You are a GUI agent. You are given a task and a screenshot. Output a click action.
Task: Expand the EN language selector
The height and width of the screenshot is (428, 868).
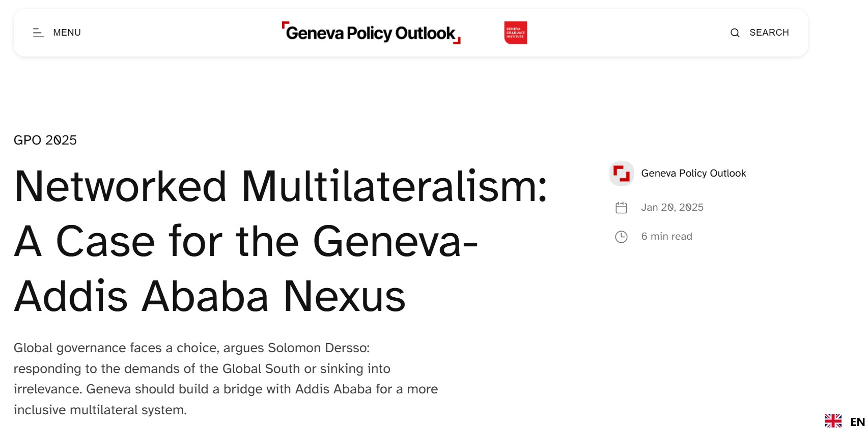pyautogui.click(x=857, y=422)
